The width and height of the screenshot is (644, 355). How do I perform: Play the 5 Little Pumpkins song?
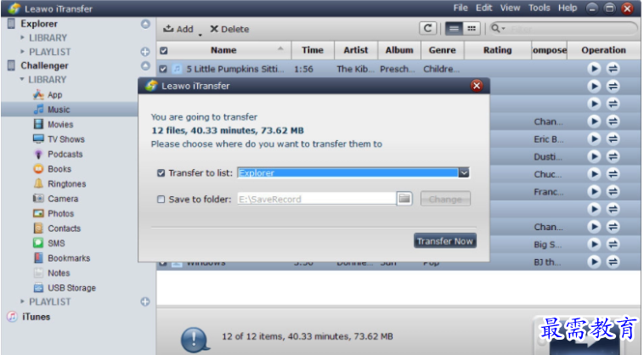pos(594,69)
